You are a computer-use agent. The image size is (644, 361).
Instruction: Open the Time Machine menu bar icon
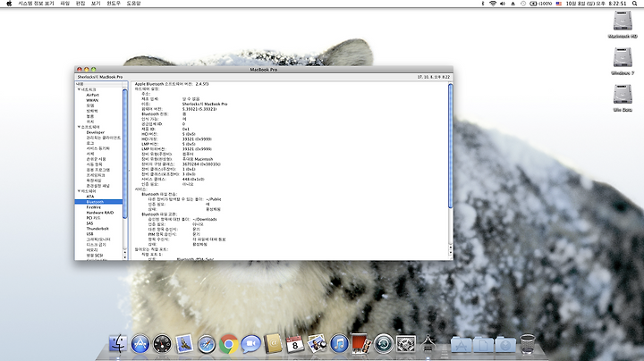[523, 4]
